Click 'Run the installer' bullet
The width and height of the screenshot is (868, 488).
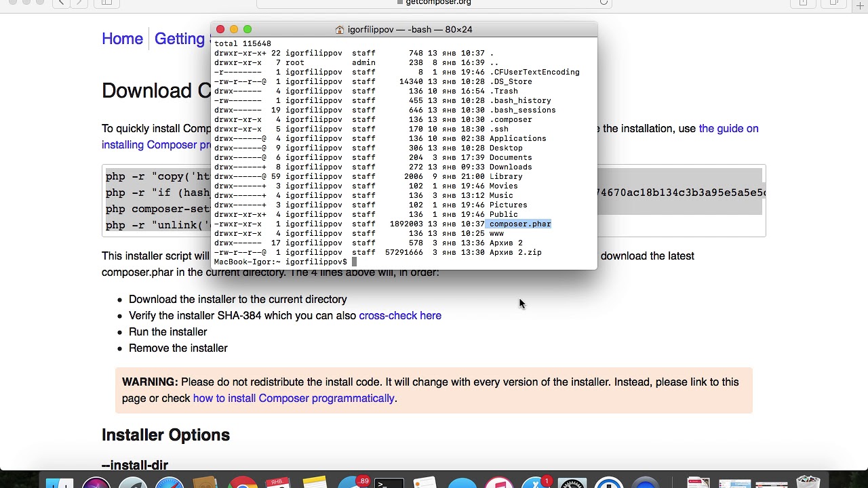coord(167,331)
